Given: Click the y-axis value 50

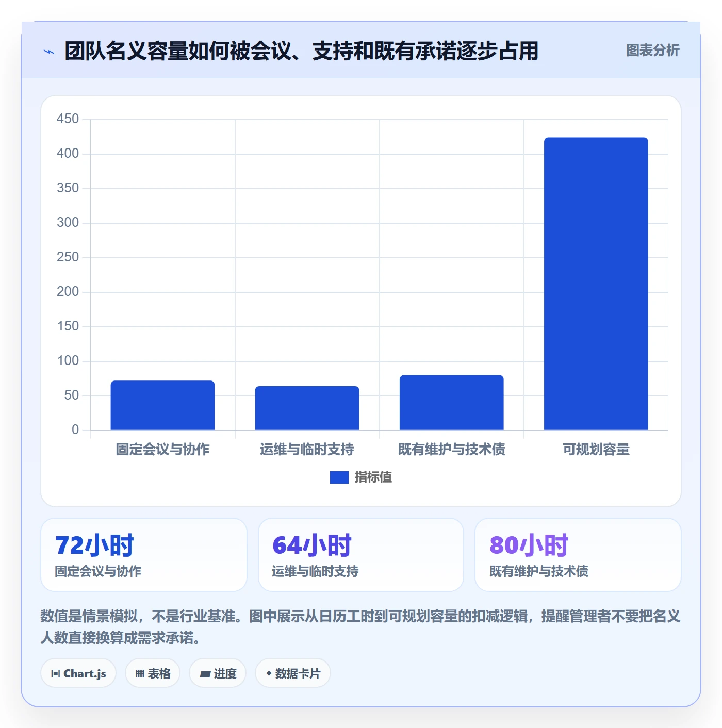Looking at the screenshot, I should 72,395.
